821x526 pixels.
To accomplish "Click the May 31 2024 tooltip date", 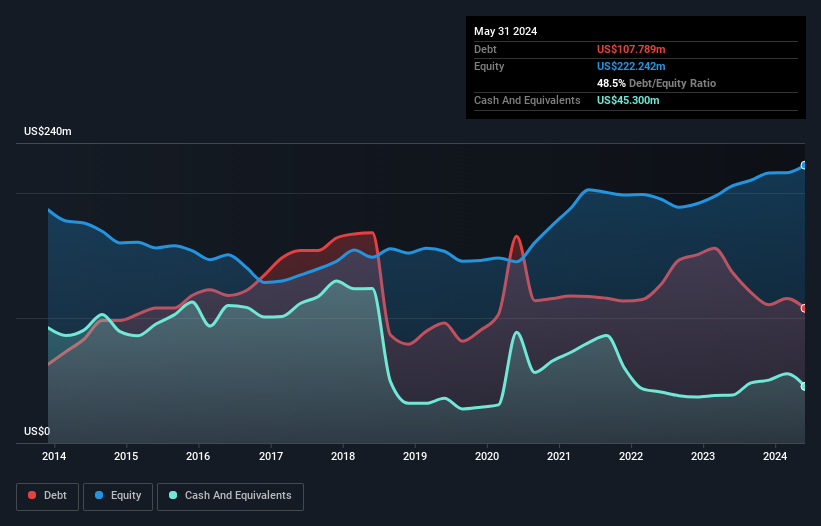I will coord(505,31).
